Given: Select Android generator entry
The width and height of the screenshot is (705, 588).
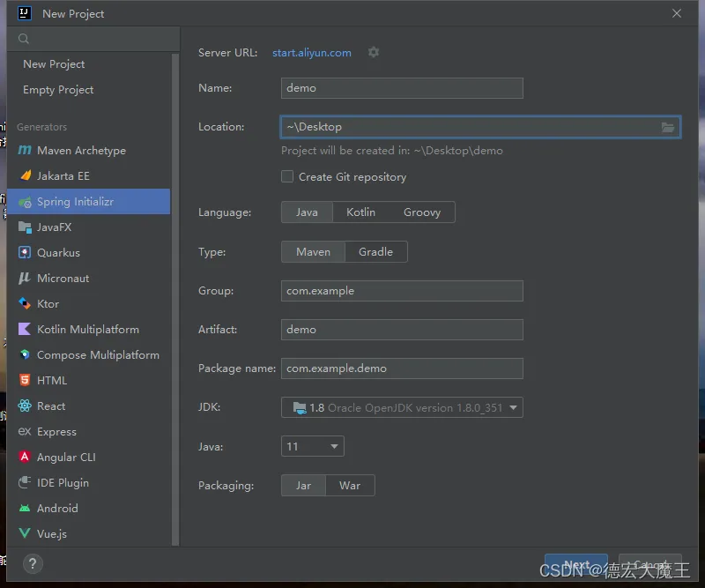Looking at the screenshot, I should pos(89,509).
